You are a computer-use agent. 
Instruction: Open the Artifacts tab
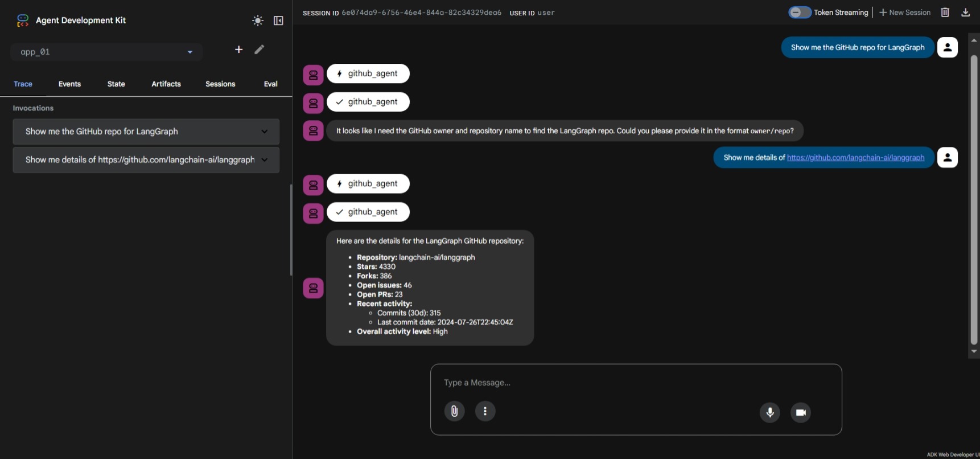(x=166, y=84)
